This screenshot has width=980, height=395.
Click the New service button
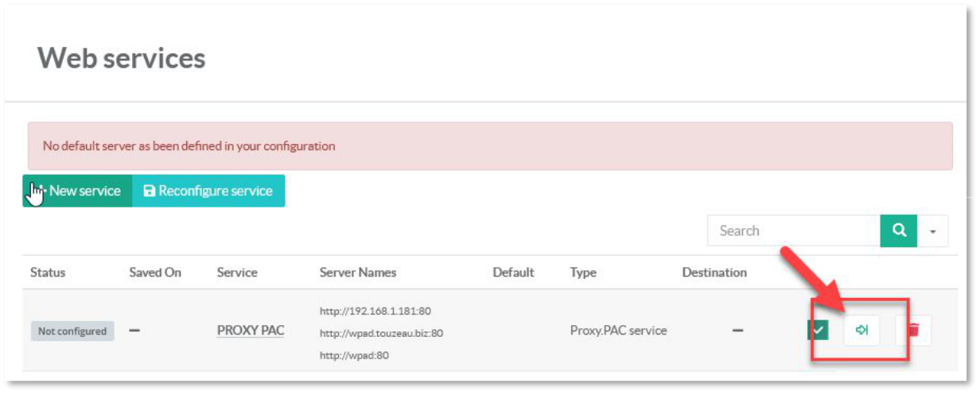[x=77, y=191]
